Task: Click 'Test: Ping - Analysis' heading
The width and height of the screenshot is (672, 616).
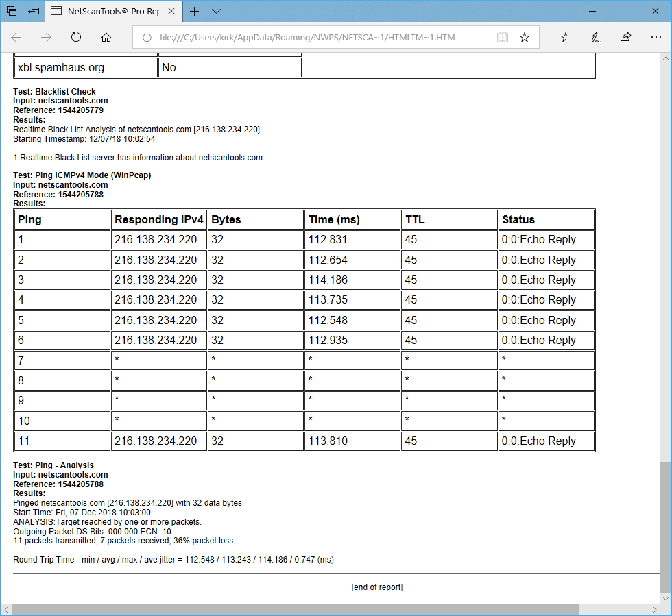Action: (53, 465)
